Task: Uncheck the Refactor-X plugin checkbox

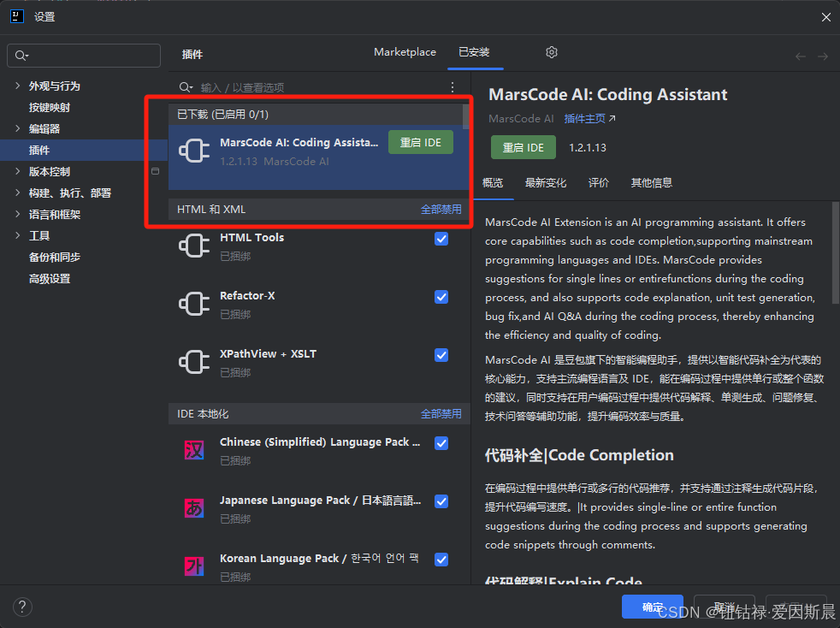Action: point(441,297)
